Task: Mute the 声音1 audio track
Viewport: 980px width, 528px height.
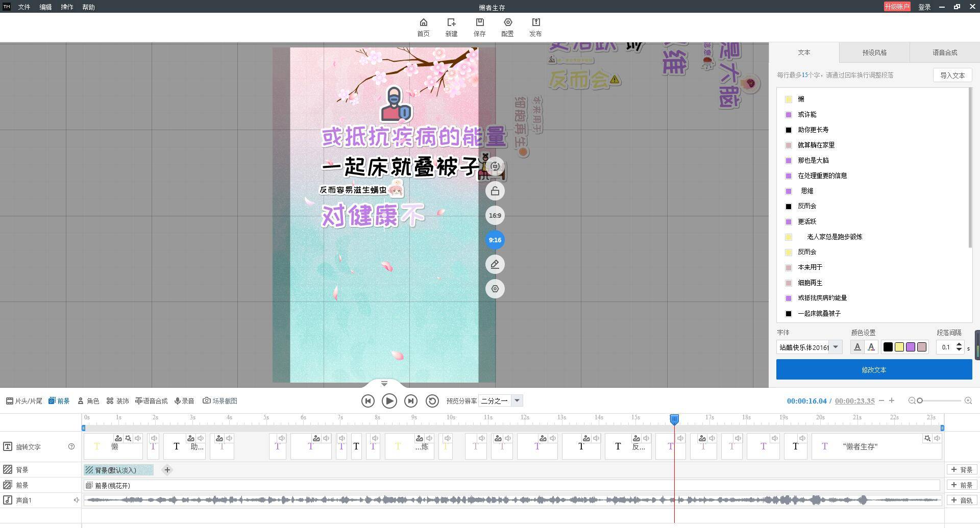Action: [x=76, y=500]
